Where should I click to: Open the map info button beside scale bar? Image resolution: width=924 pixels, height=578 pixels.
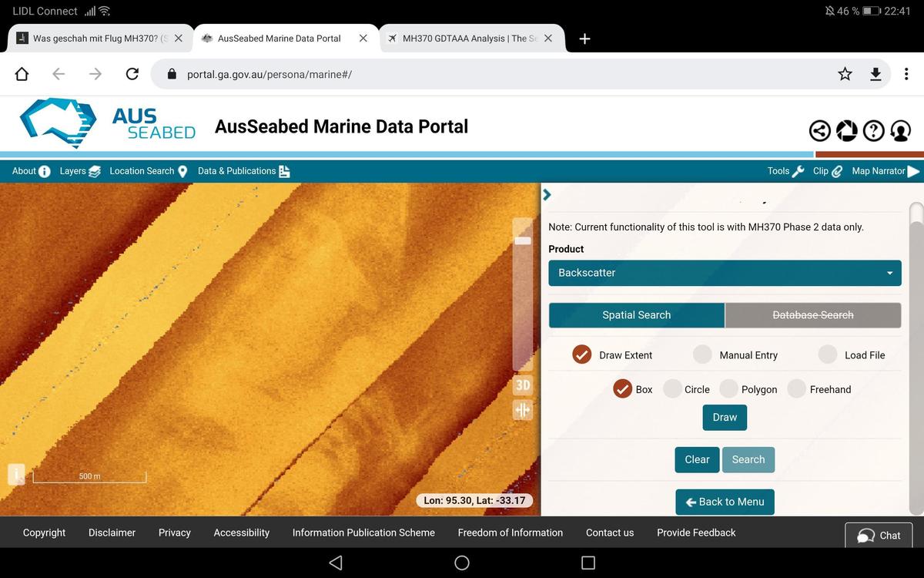[x=16, y=474]
